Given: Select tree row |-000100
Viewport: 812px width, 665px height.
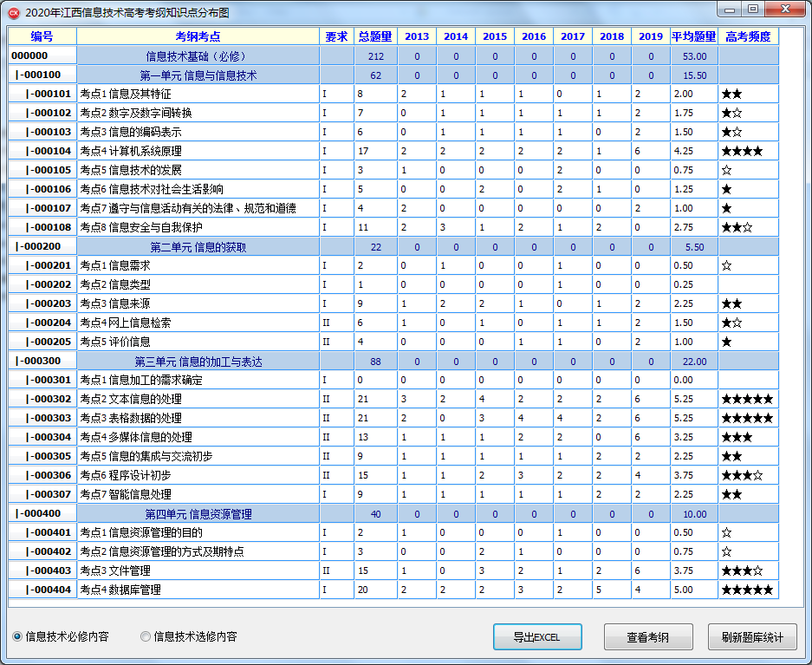Looking at the screenshot, I should point(42,75).
